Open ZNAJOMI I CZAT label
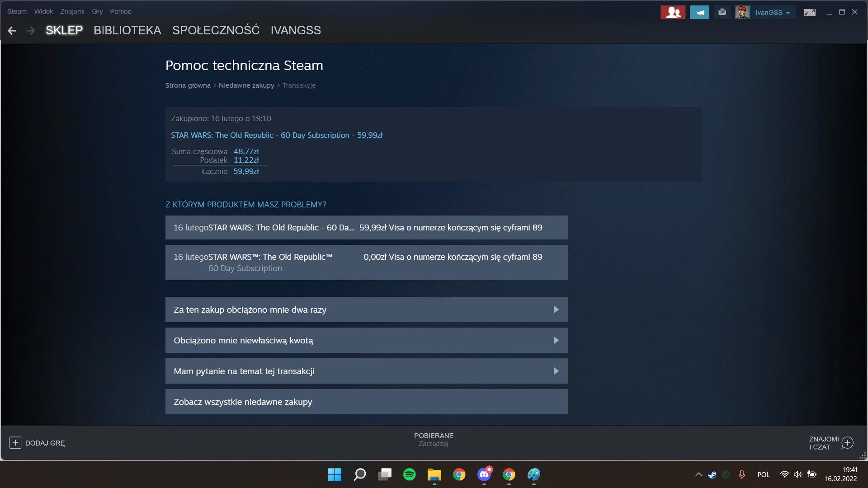 (824, 443)
